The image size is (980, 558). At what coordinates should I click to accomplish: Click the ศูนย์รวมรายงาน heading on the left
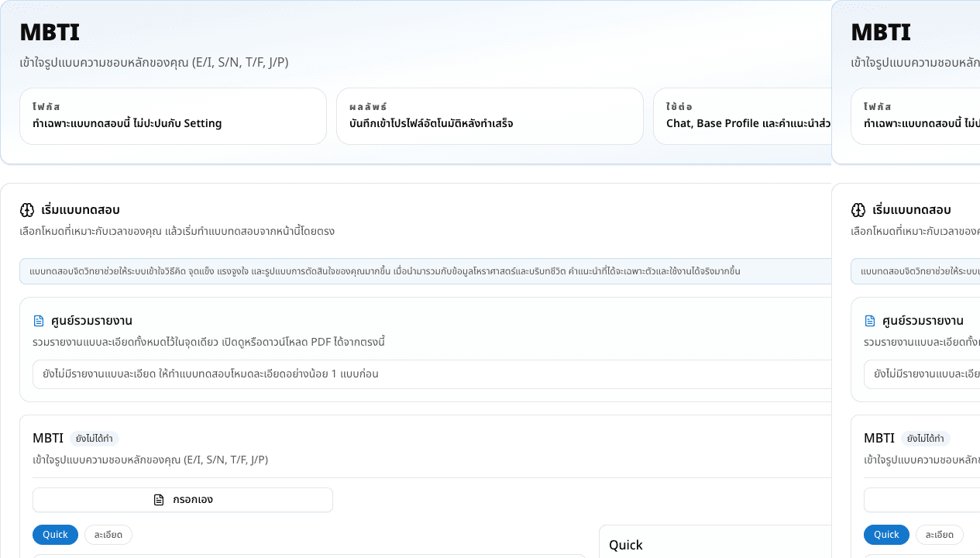coord(91,321)
